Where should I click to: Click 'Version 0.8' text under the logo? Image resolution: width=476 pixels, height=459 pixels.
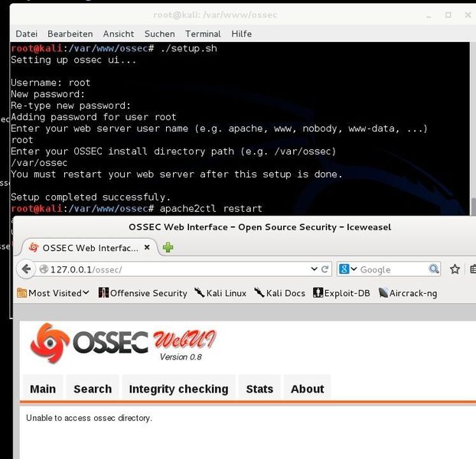coord(181,356)
